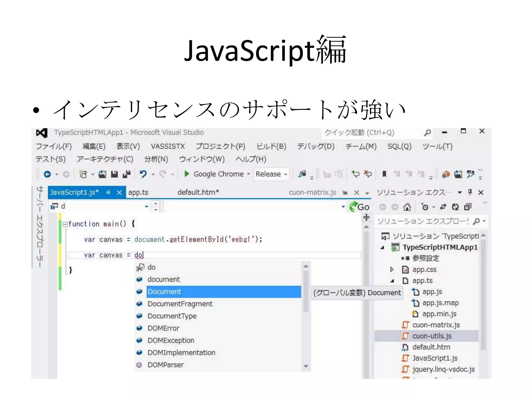Click the Solution Explorer Home icon
532x399 pixels.
(x=407, y=207)
